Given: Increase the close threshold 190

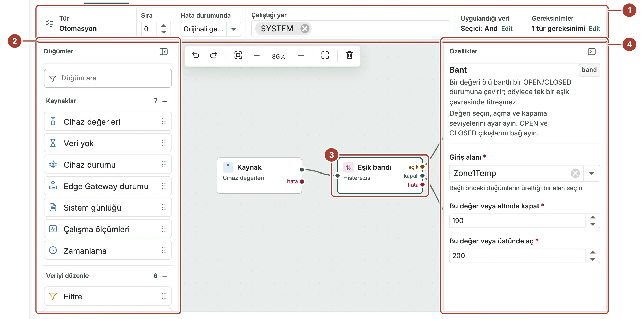Looking at the screenshot, I should coord(593,217).
